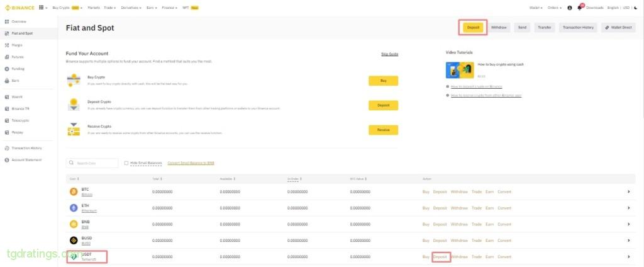
Task: Click the Withdraw button at top
Action: (x=499, y=28)
